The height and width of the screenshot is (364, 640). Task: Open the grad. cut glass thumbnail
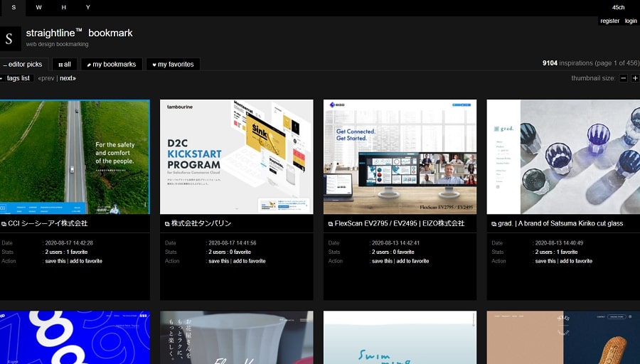coord(563,156)
